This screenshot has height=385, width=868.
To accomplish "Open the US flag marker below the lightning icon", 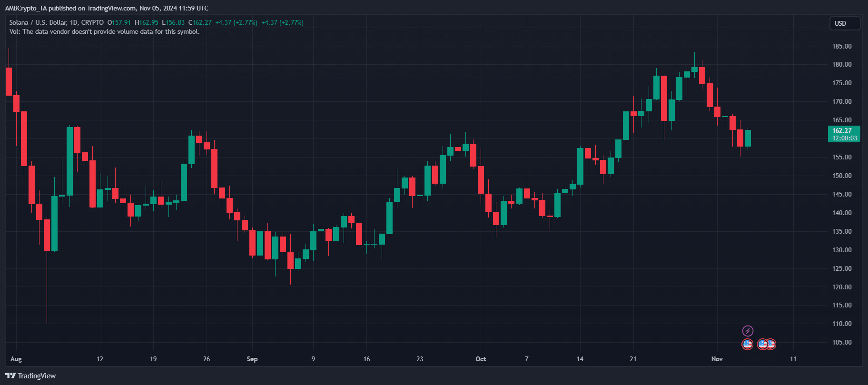I will (748, 344).
